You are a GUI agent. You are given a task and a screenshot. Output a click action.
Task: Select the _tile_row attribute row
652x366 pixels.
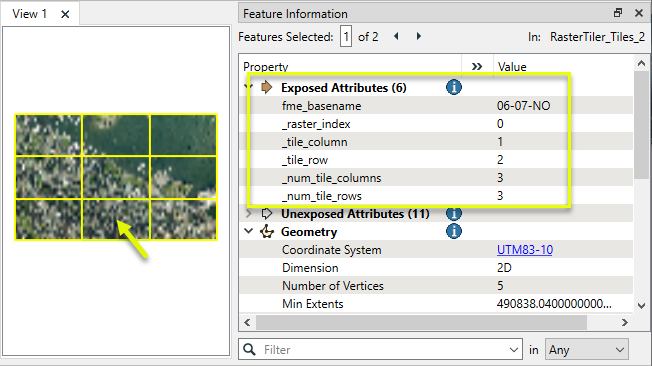coord(436,160)
